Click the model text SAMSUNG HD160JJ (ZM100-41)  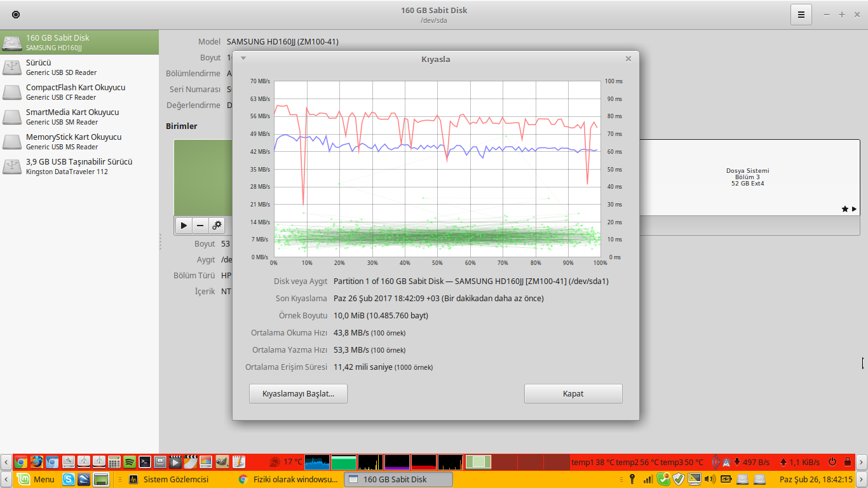[283, 42]
